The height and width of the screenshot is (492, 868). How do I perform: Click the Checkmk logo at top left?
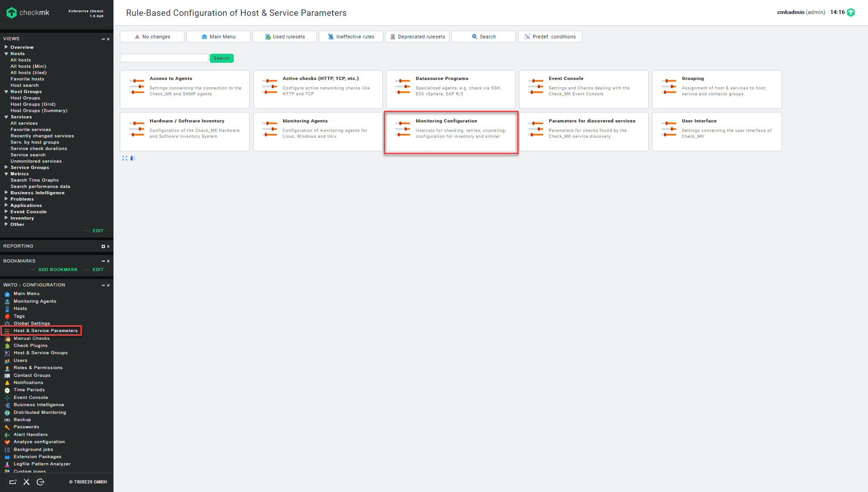28,13
